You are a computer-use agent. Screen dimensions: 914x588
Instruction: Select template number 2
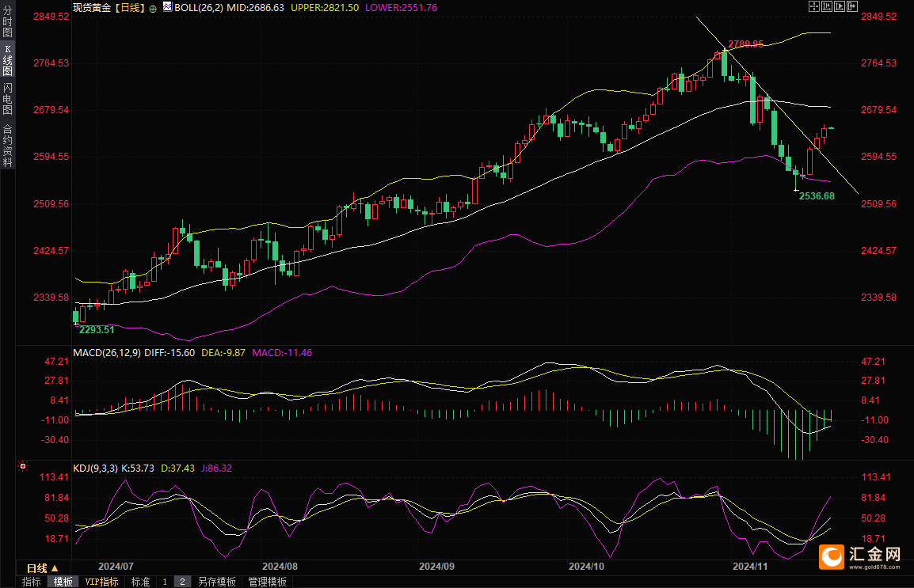[182, 582]
